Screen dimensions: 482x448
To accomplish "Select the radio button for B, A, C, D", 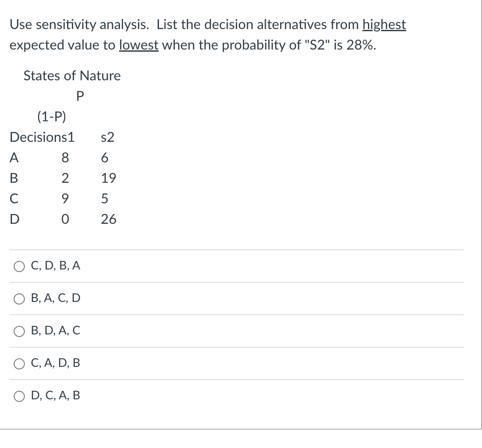I will 19,299.
